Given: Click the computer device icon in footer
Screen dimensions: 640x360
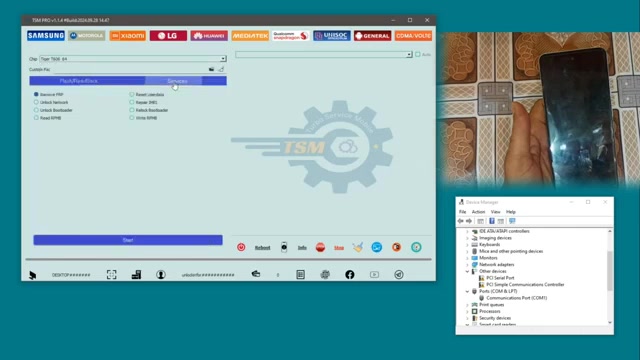Looking at the screenshot, I should (x=136, y=275).
